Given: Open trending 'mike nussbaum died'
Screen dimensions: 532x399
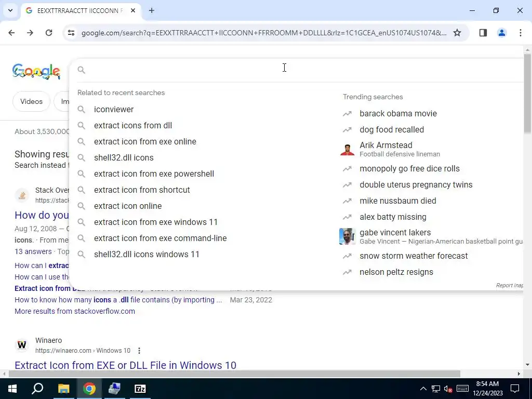Looking at the screenshot, I should tap(397, 201).
